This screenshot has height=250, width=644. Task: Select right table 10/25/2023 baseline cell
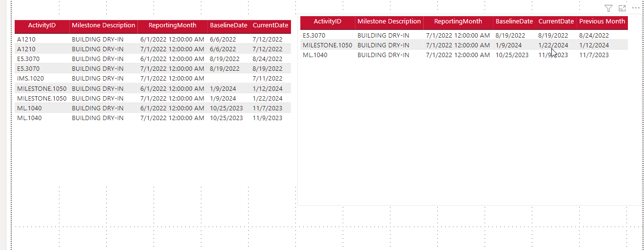coord(512,55)
